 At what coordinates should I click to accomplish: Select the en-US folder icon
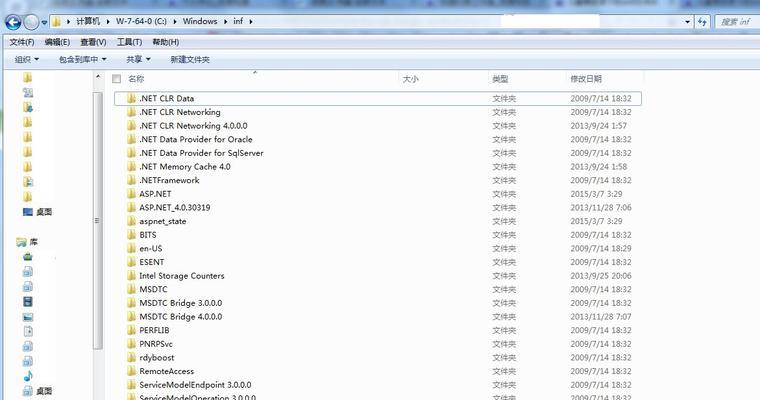[x=131, y=248]
